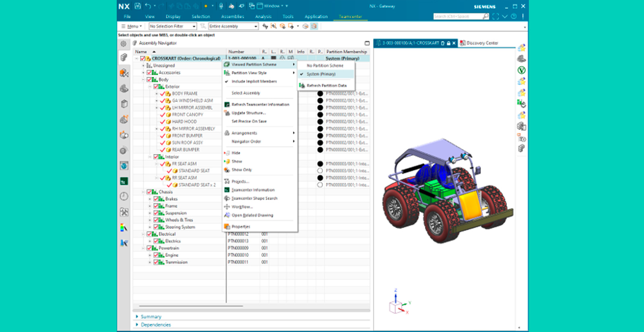This screenshot has width=644, height=332.
Task: Click Properties in the context menu
Action: coord(241,227)
